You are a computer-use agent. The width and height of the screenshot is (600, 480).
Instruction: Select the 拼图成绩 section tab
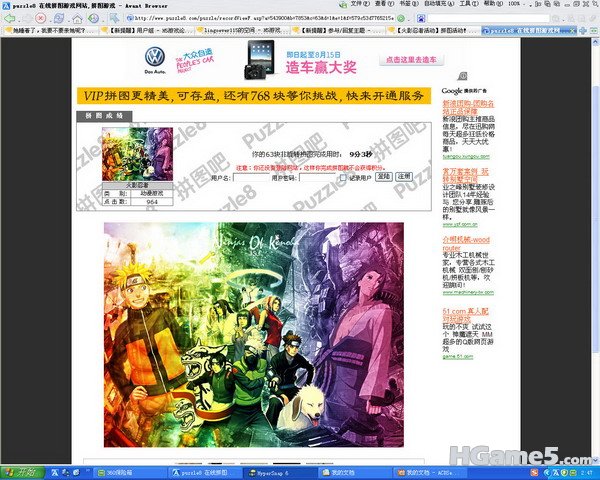(x=104, y=116)
